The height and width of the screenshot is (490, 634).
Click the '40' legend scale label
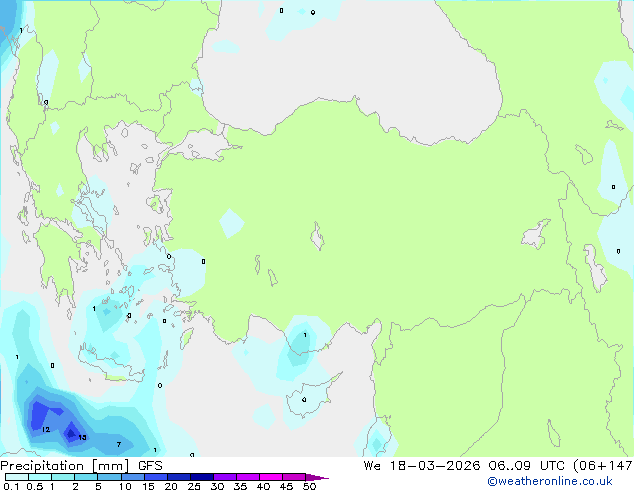pyautogui.click(x=263, y=486)
